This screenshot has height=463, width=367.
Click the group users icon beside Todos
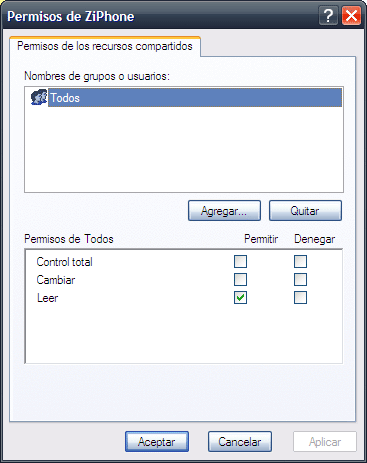coord(39,97)
